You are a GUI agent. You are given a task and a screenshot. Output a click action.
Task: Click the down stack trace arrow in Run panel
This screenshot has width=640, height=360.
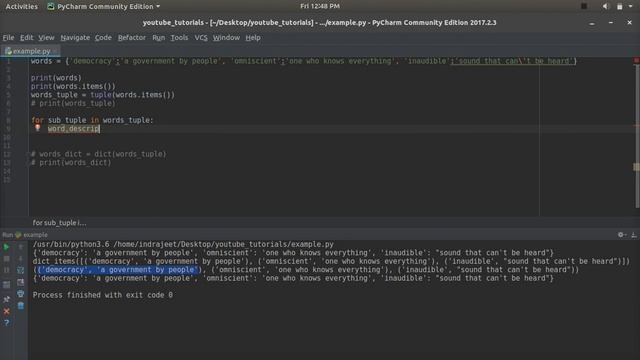[21, 258]
